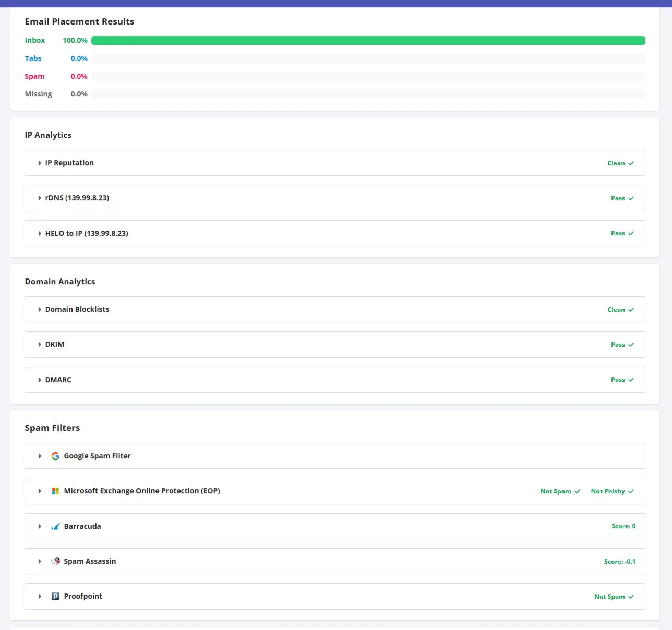Viewport: 672px width, 630px height.
Task: Click the red Spam label
Action: [34, 76]
